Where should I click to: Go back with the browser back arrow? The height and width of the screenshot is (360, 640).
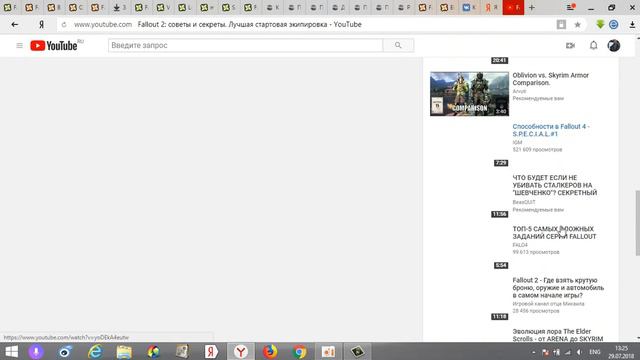pyautogui.click(x=15, y=24)
